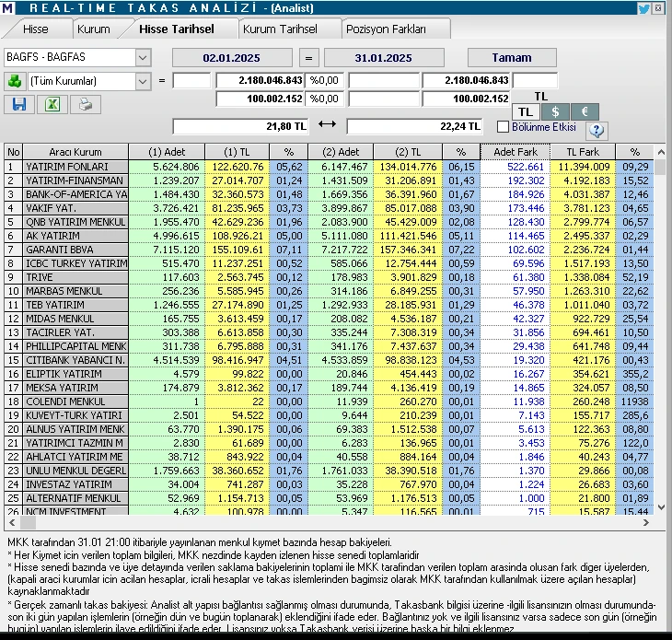
Task: Open the (Tüm Kurumlar) institution dropdown
Action: (x=143, y=81)
